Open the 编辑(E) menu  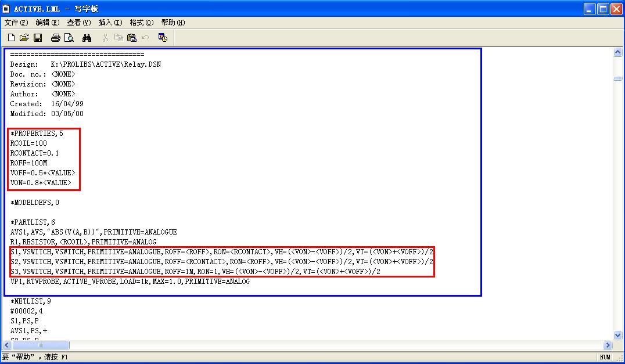(x=48, y=23)
